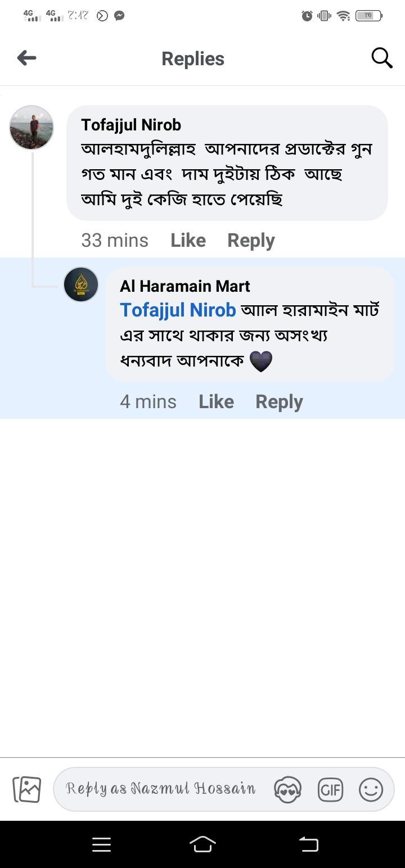Open avatar sticker picker icon
This screenshot has height=868, width=405.
[287, 789]
